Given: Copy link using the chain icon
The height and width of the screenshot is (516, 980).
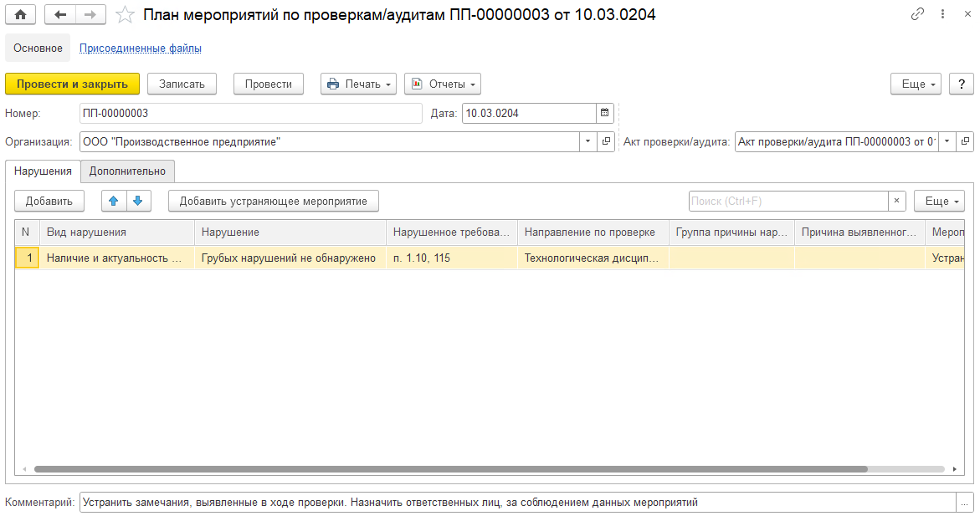Looking at the screenshot, I should coord(918,15).
